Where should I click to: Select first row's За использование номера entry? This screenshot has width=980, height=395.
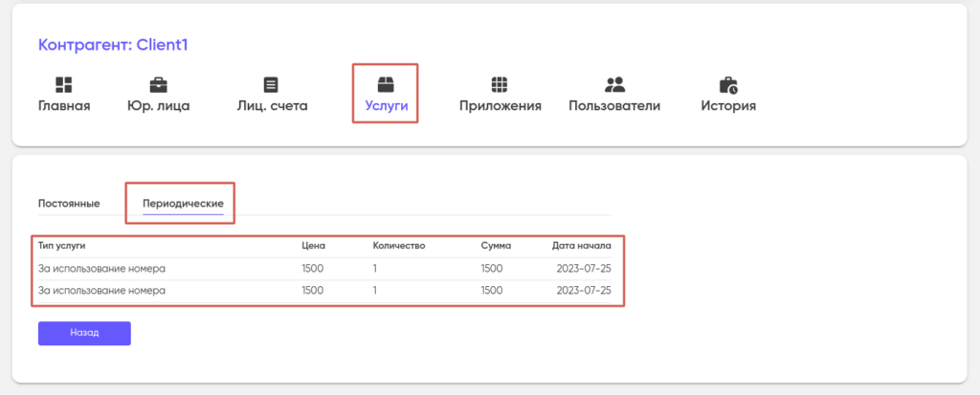(101, 269)
